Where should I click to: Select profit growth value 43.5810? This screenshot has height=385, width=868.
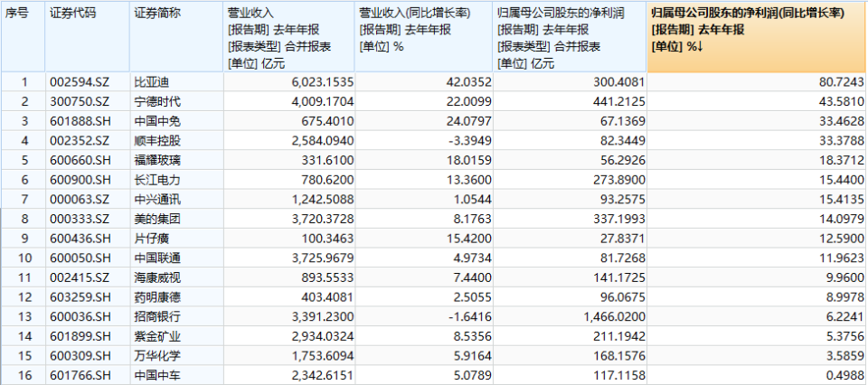coord(842,102)
